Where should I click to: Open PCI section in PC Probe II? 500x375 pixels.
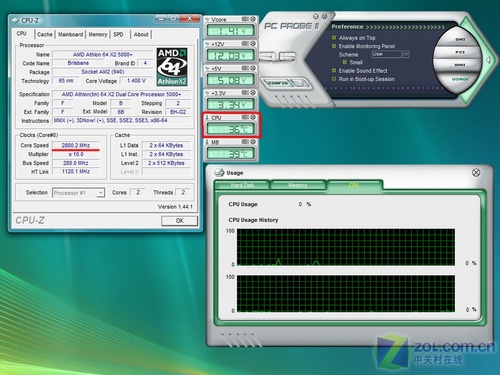click(460, 52)
